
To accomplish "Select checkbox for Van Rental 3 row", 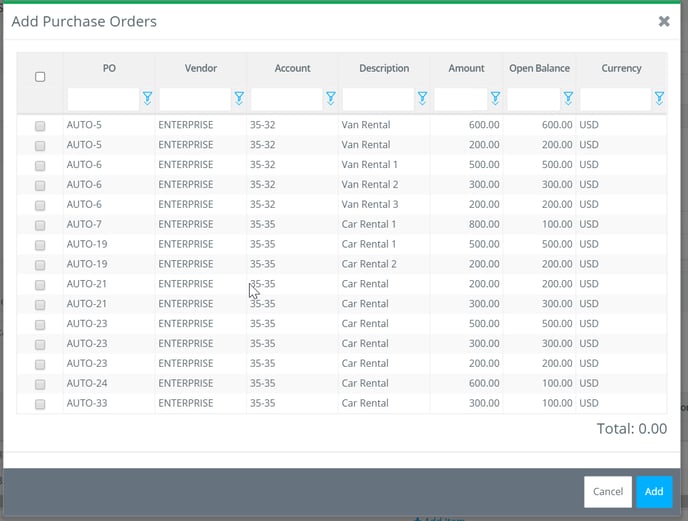I will (x=40, y=205).
